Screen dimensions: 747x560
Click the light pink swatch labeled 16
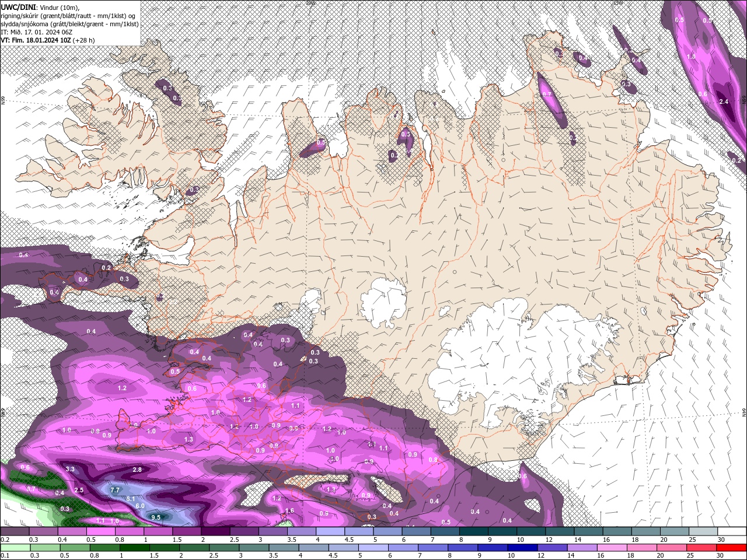612,547
